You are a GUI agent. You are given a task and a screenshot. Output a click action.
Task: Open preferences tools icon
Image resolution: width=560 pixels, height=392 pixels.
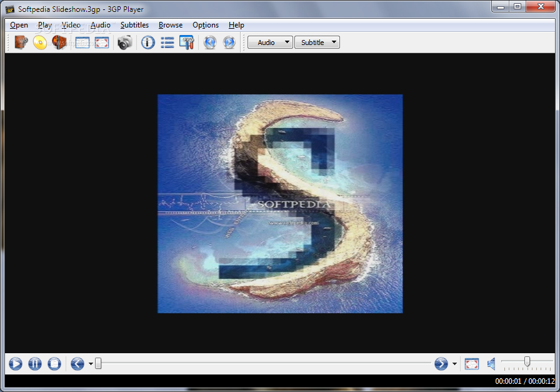click(186, 43)
